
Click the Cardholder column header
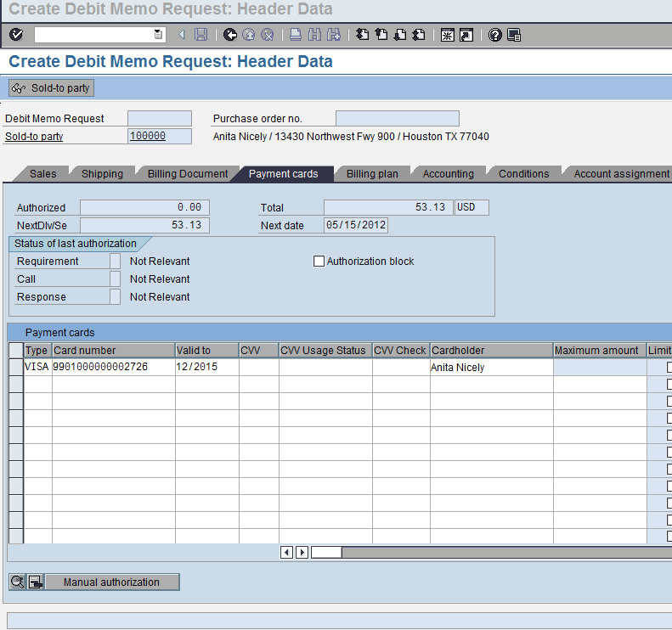pyautogui.click(x=492, y=351)
